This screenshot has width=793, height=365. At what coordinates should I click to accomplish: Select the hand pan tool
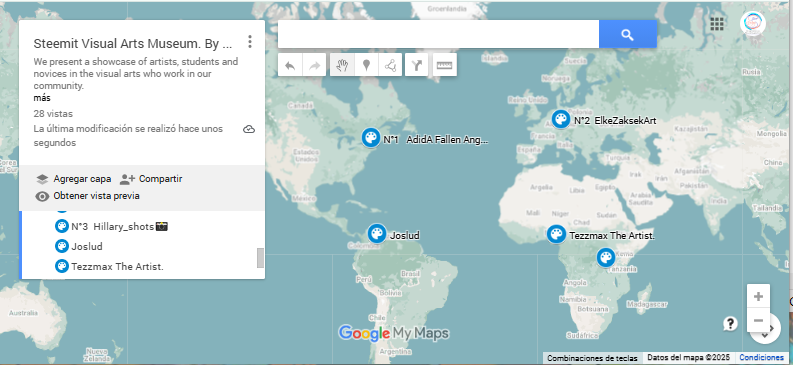point(342,65)
